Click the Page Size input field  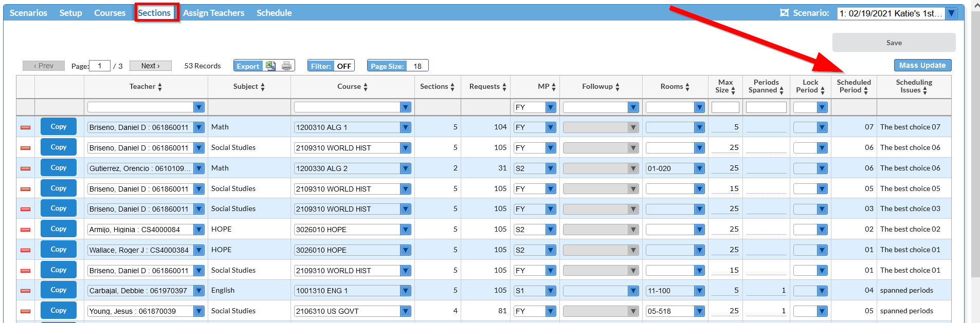point(418,66)
